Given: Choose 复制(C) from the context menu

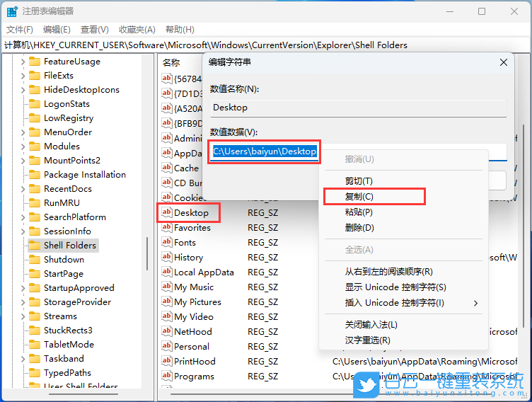Looking at the screenshot, I should (x=359, y=197).
